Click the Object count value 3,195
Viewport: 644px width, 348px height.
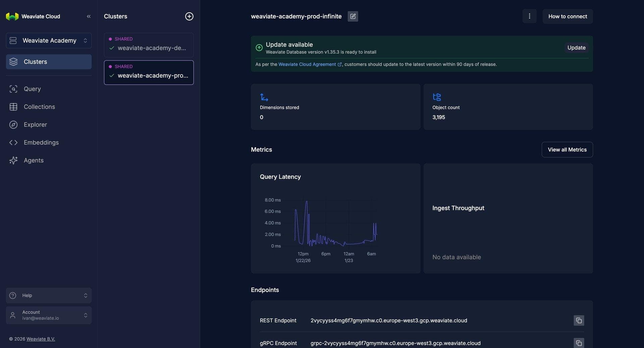pyautogui.click(x=439, y=117)
